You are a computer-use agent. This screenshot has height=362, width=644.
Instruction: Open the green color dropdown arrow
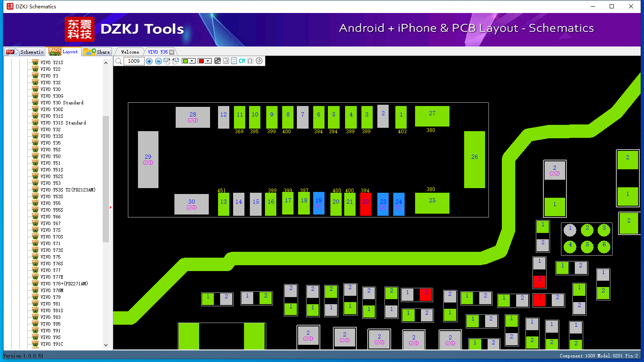(192, 61)
